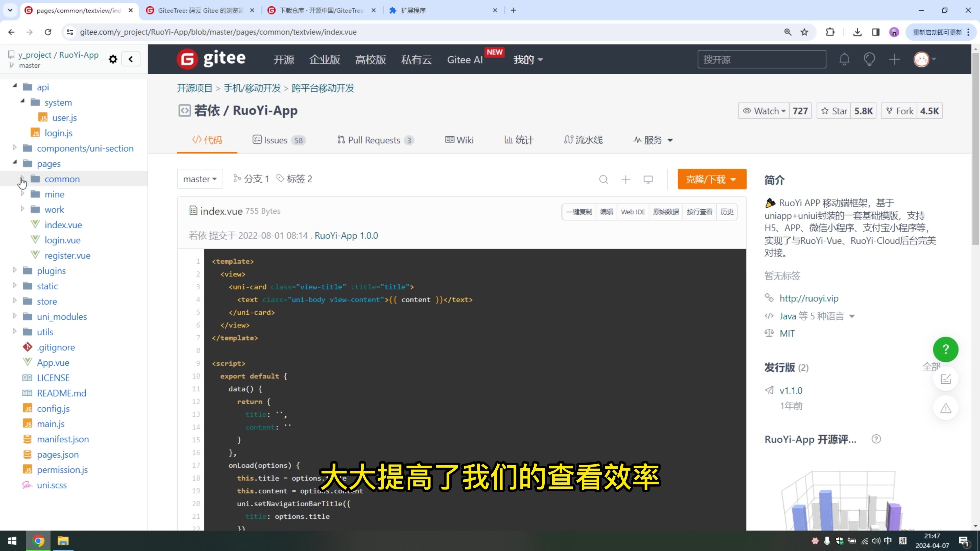Click the site information icon in address bar
The width and height of the screenshot is (980, 551).
coord(70,32)
